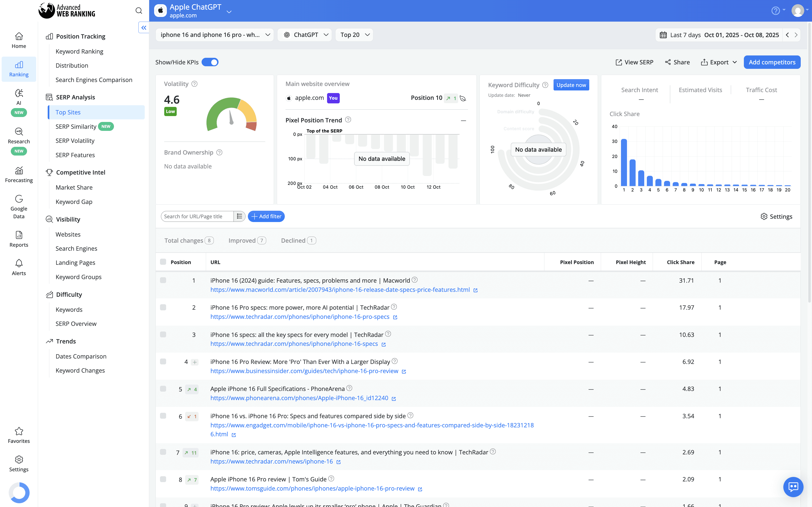The width and height of the screenshot is (812, 507).
Task: Click the Add filter button
Action: click(266, 216)
